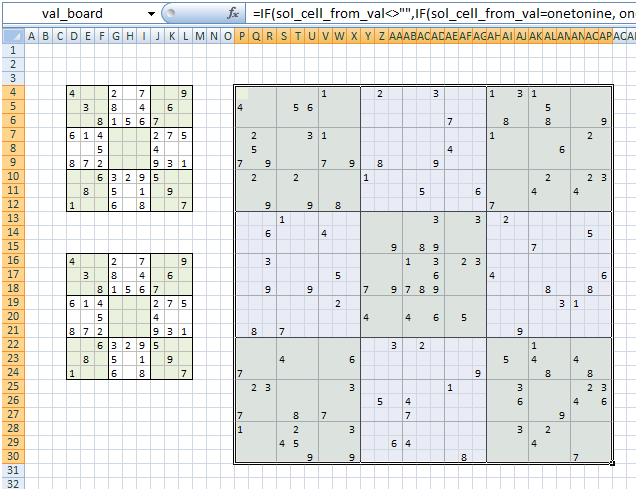Select cell Z4 containing 2
Image resolution: width=638 pixels, height=491 pixels.
click(x=381, y=94)
